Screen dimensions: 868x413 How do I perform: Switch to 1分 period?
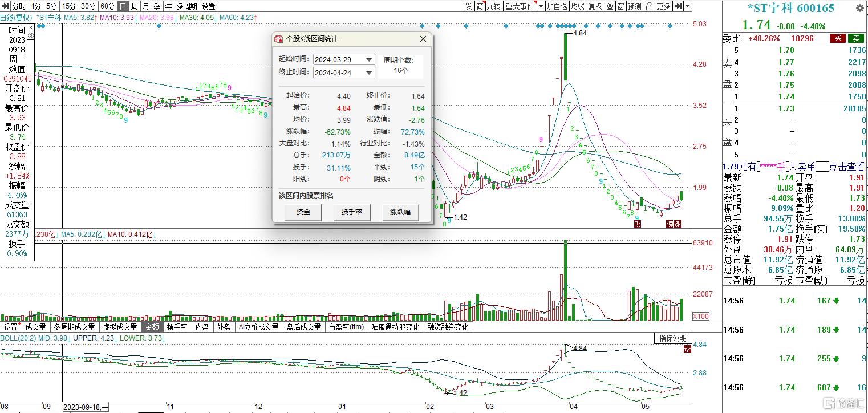coord(36,6)
